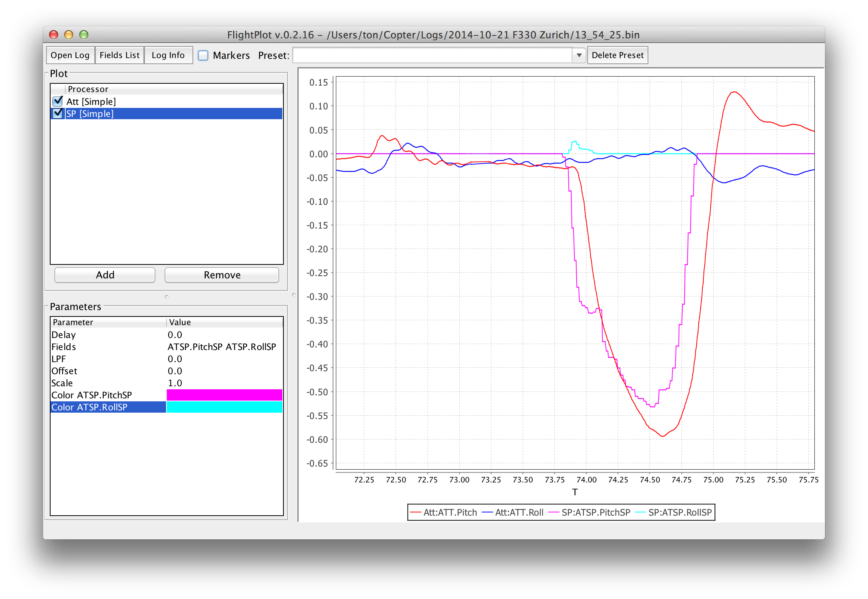Viewport: 868px width, 599px height.
Task: Click the Remove processor button
Action: click(222, 275)
